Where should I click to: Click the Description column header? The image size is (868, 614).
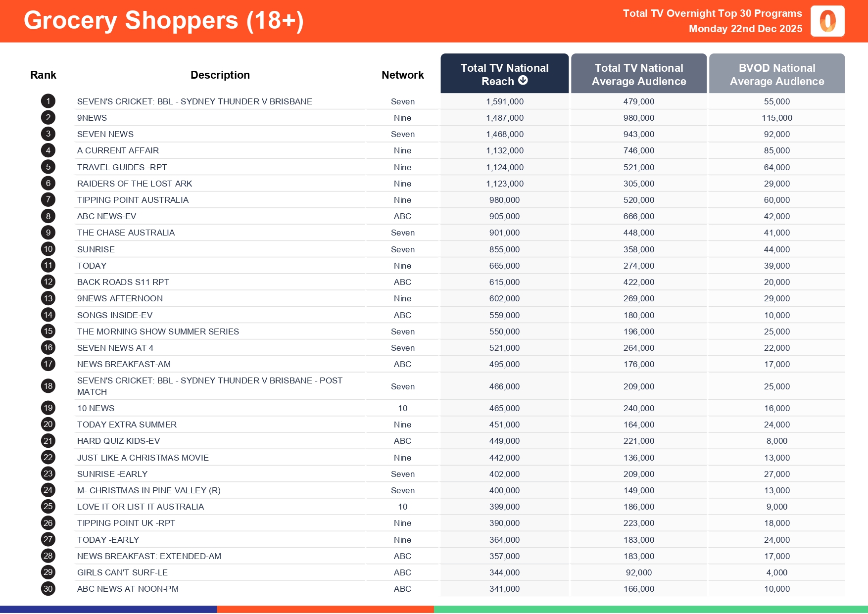[x=220, y=75]
